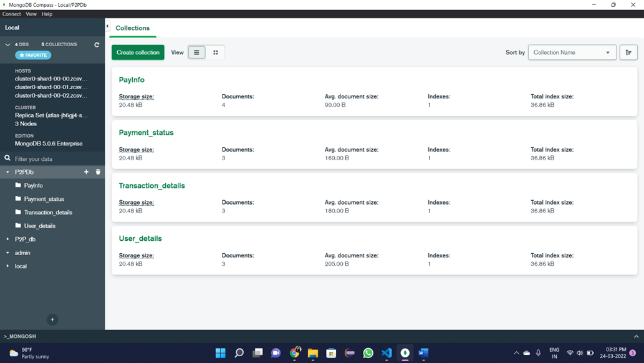Screen dimensions: 644x363
Task: Expand the local database node
Action: pos(7,266)
